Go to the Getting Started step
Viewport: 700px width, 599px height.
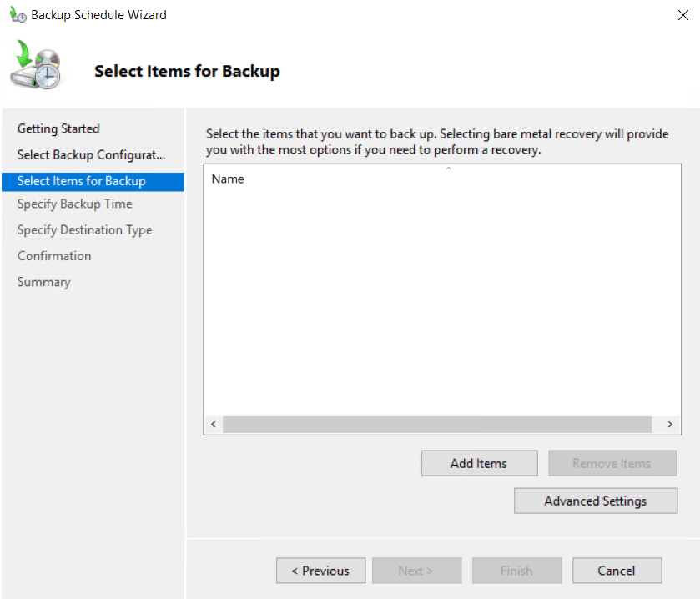tap(58, 128)
